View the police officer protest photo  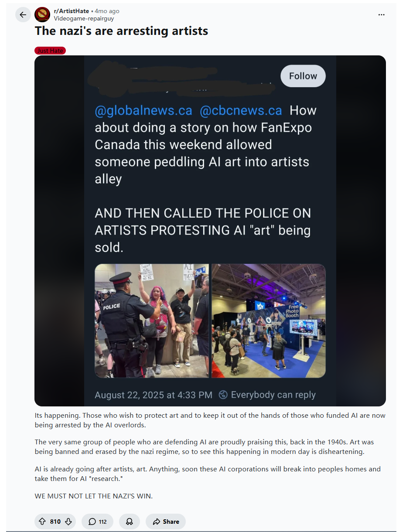152,321
